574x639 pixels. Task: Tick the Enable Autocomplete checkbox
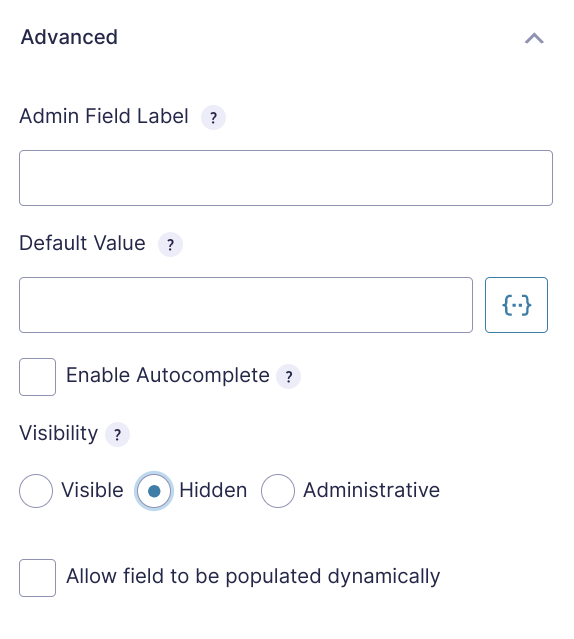[37, 377]
